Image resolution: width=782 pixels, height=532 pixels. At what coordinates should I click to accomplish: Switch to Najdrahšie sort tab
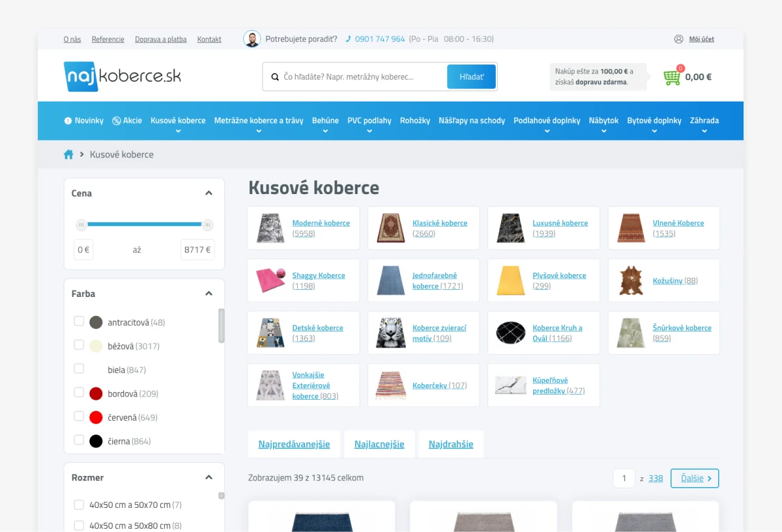coord(451,444)
